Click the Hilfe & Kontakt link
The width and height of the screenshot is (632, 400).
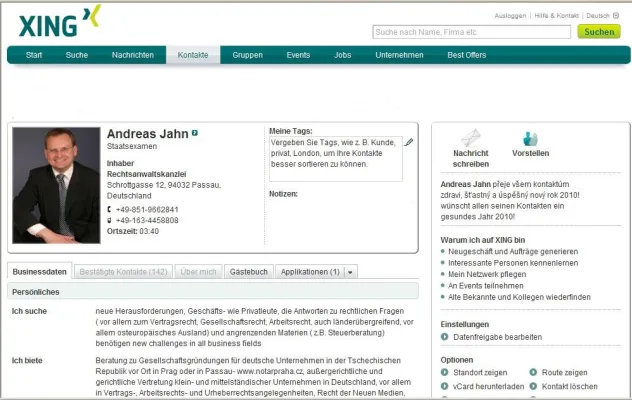coord(557,16)
